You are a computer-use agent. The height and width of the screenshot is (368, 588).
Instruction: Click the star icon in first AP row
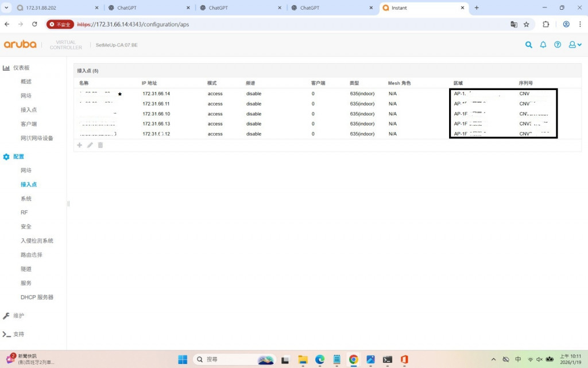(x=120, y=94)
